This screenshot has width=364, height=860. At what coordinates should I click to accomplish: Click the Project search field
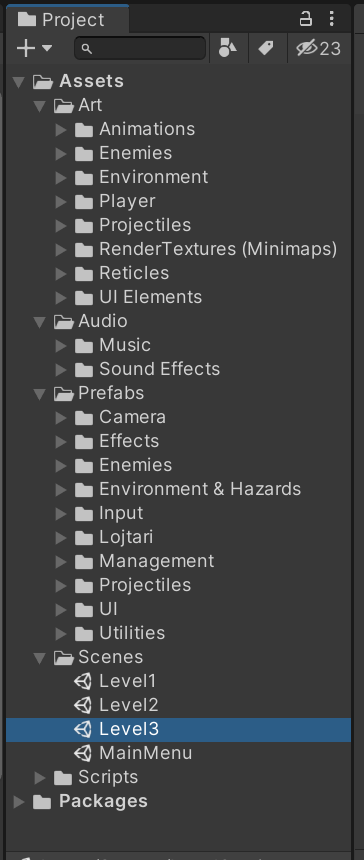click(140, 49)
